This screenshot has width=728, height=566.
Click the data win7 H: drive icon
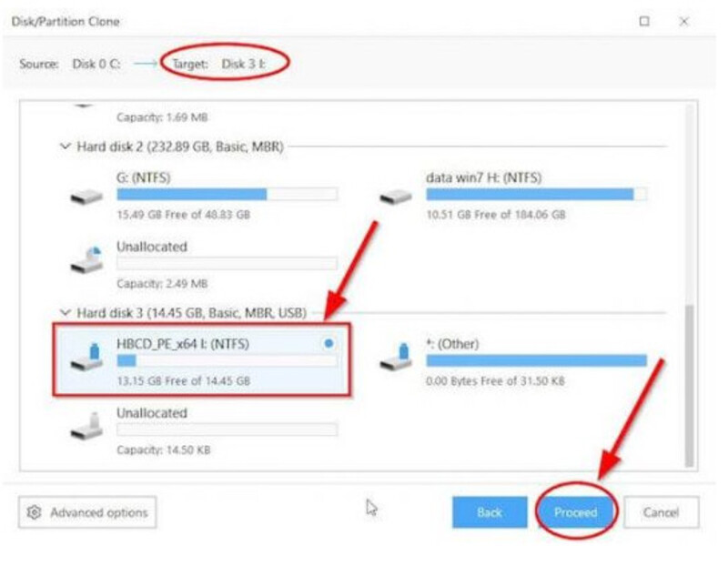[x=396, y=197]
